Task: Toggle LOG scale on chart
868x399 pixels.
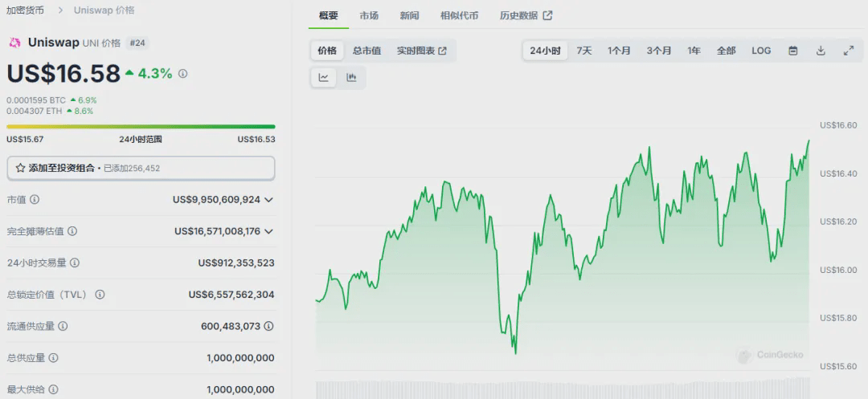Action: coord(761,51)
